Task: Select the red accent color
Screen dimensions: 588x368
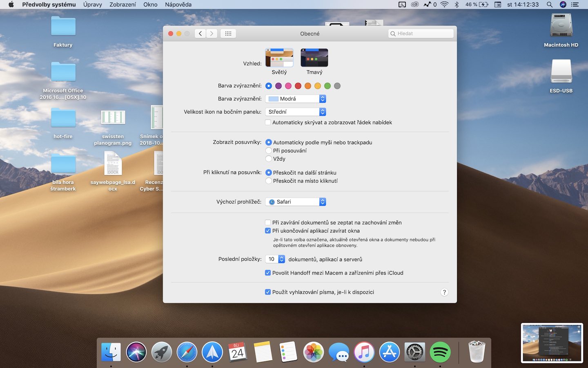Action: point(298,86)
